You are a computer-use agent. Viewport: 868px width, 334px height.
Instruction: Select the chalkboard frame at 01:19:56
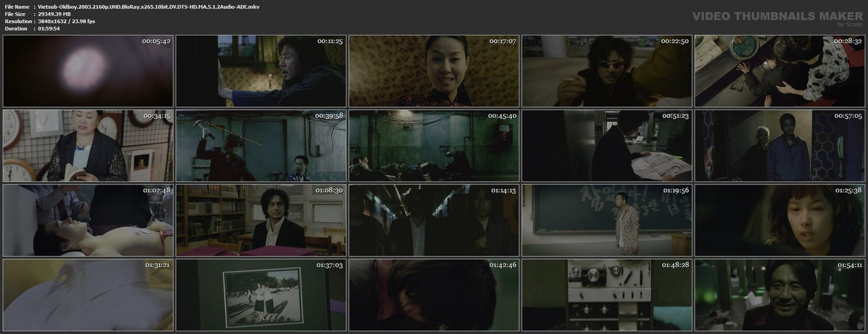point(607,220)
